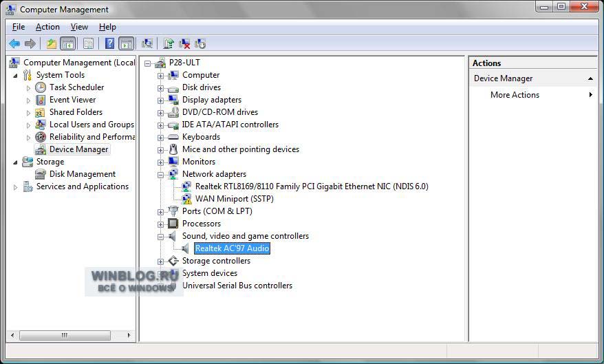604x364 pixels.
Task: Select the Services and Applications icon
Action: (28, 186)
